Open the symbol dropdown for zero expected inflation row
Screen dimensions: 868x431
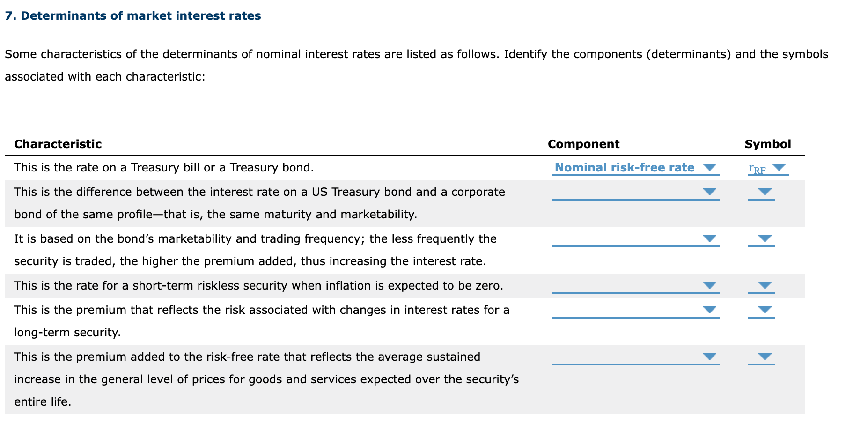click(763, 285)
